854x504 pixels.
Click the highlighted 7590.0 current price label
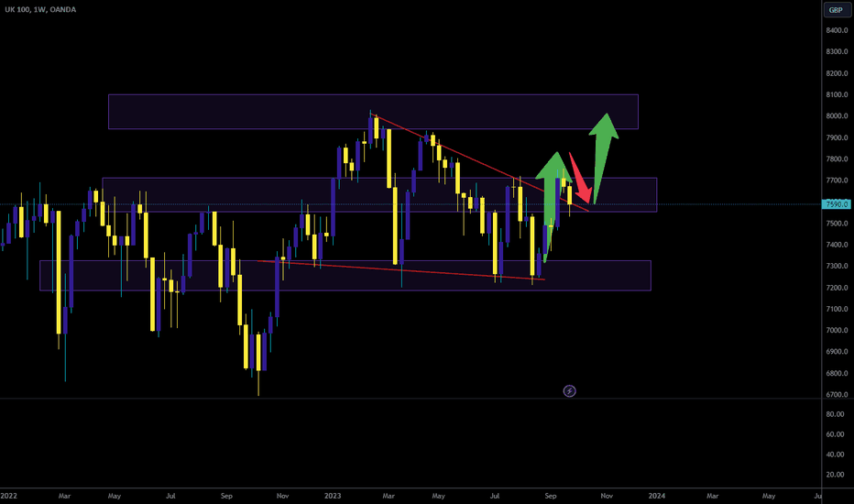pos(836,204)
